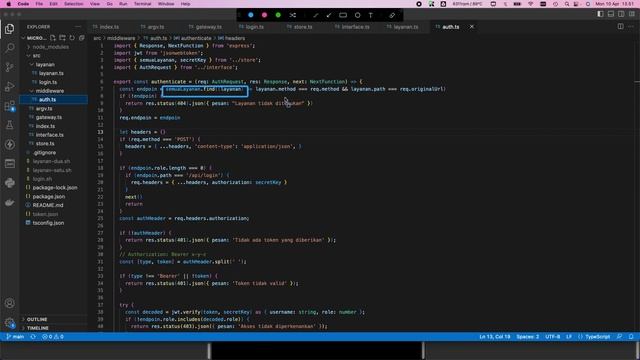Click the shuffle color annotation icon
This screenshot has height=360, width=640.
click(x=293, y=15)
